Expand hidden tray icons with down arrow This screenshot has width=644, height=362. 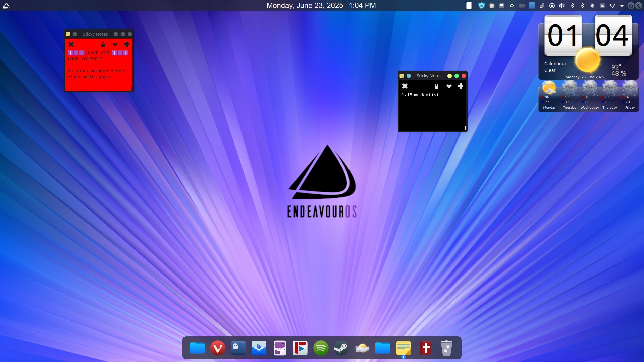coord(622,6)
